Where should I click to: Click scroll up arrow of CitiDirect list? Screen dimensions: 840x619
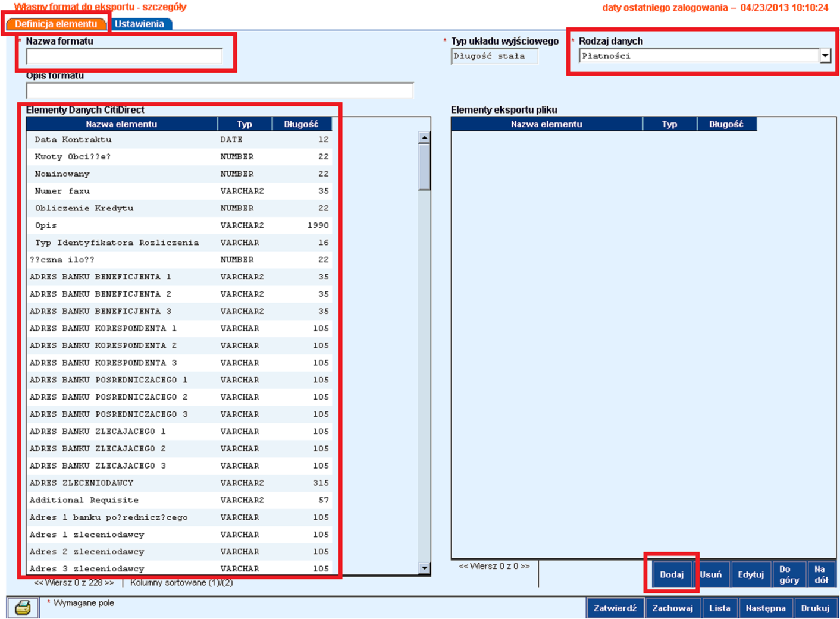pos(424,137)
